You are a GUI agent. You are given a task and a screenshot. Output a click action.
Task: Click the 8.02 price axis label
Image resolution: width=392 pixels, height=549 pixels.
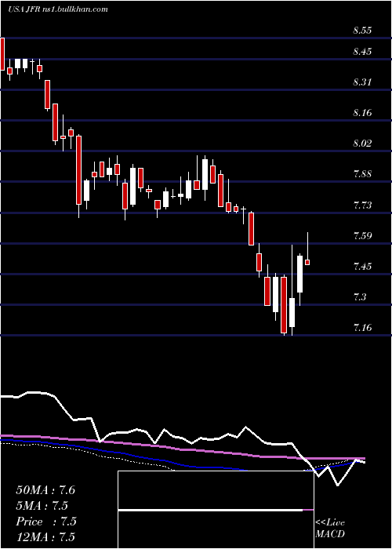click(x=362, y=144)
